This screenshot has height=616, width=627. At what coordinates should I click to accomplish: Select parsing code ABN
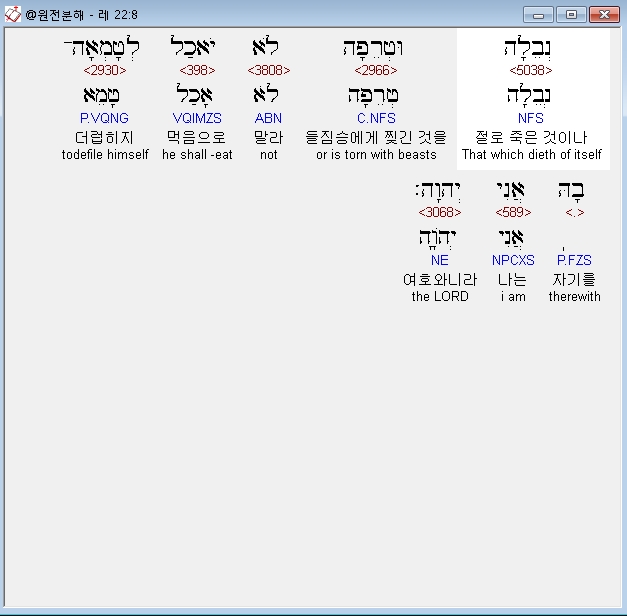coord(268,118)
